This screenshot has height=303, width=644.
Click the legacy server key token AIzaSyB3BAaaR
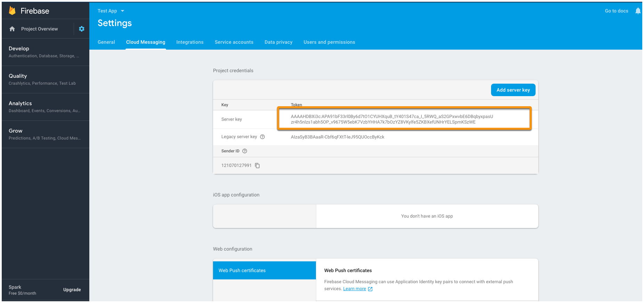(x=337, y=137)
